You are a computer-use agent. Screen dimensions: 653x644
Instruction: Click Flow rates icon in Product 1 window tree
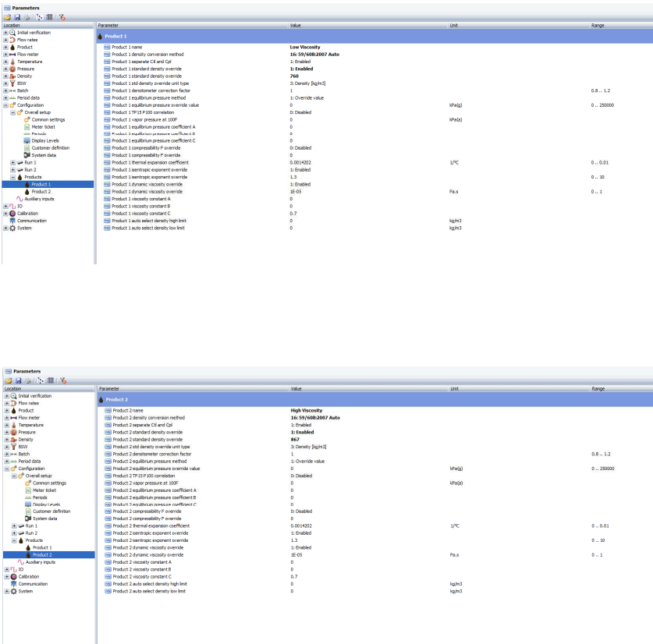point(12,40)
